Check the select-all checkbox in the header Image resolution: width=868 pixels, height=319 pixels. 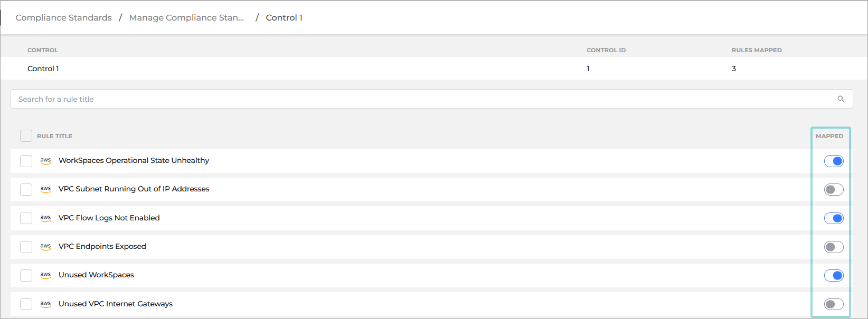pyautogui.click(x=26, y=136)
